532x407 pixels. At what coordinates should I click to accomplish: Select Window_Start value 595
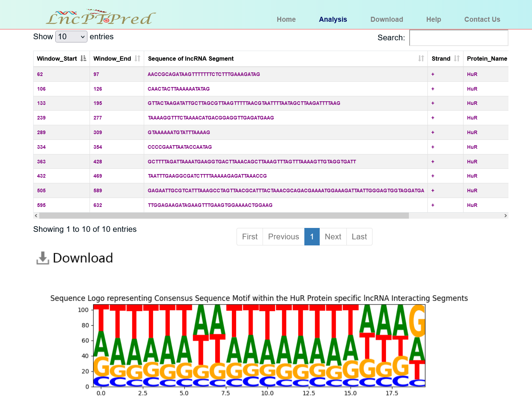coord(41,205)
